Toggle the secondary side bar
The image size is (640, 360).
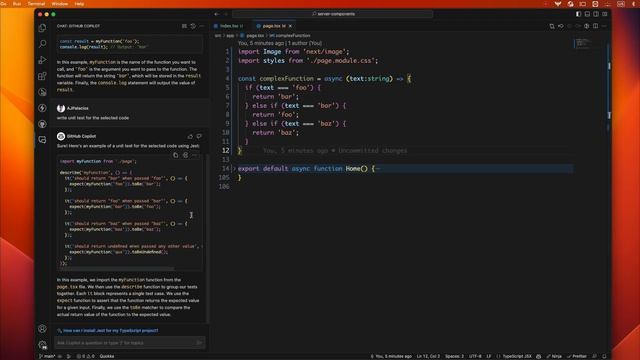(596, 14)
